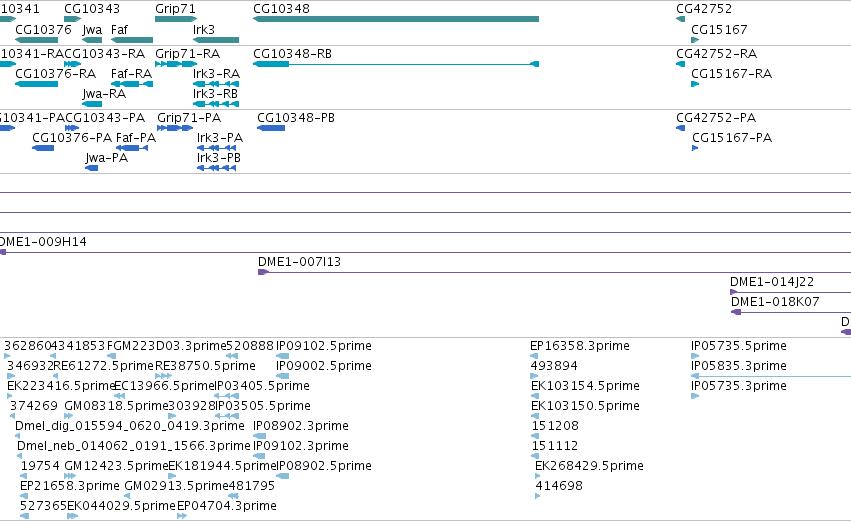Select EST IP09002.5prime
Screen dimensions: 851x521
click(323, 366)
